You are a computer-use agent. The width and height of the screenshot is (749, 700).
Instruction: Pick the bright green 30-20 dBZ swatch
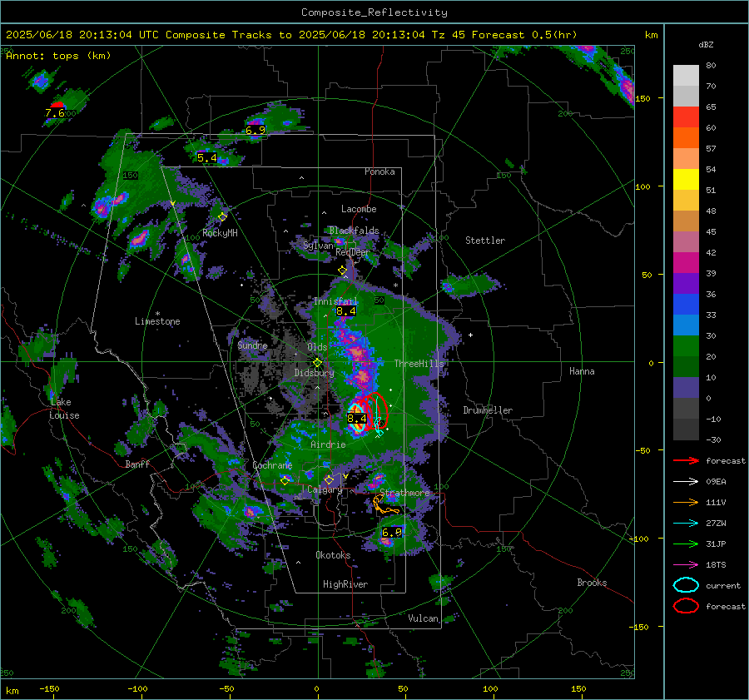[686, 346]
